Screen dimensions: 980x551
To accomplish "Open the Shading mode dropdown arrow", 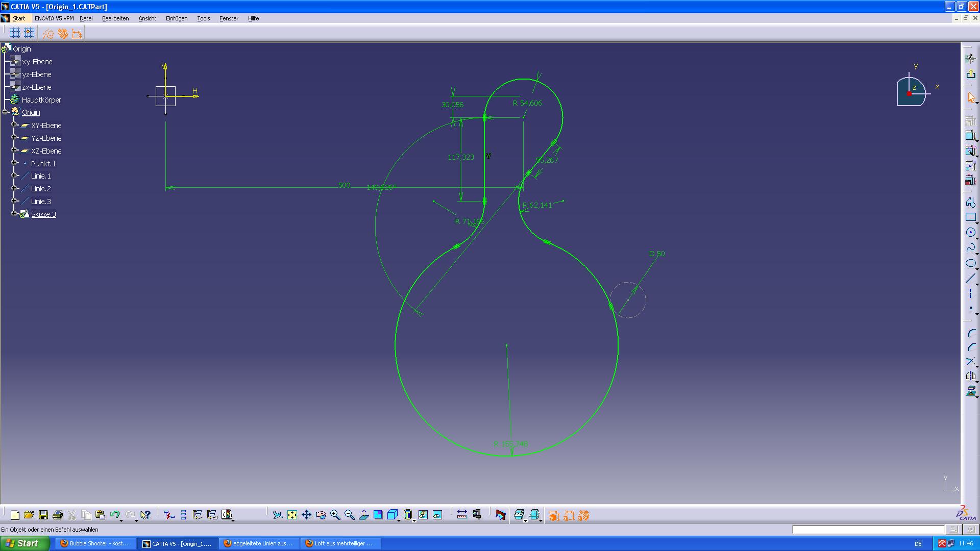I will [x=414, y=520].
